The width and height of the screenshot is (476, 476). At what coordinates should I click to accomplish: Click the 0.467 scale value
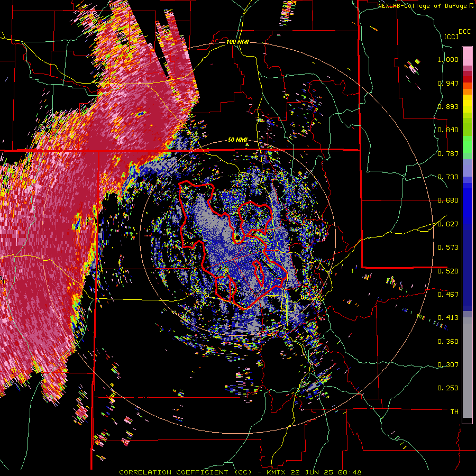coord(448,295)
